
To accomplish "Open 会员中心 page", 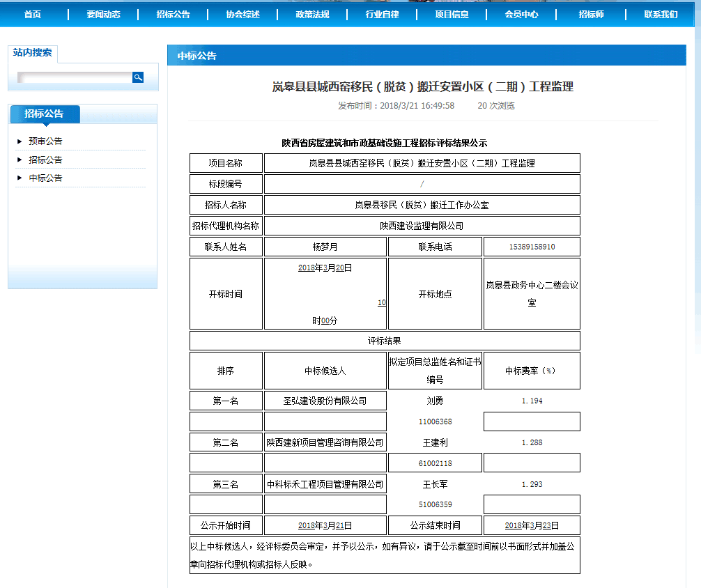I will tap(521, 14).
